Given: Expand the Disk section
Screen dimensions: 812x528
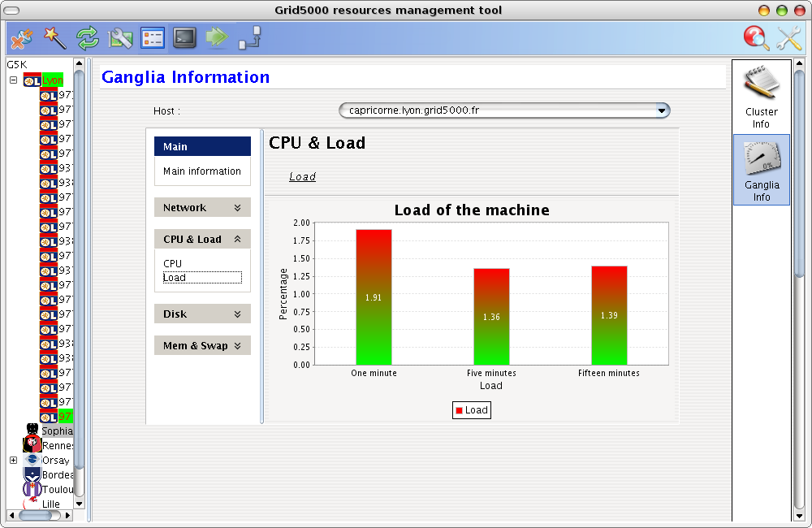Looking at the screenshot, I should tap(202, 314).
